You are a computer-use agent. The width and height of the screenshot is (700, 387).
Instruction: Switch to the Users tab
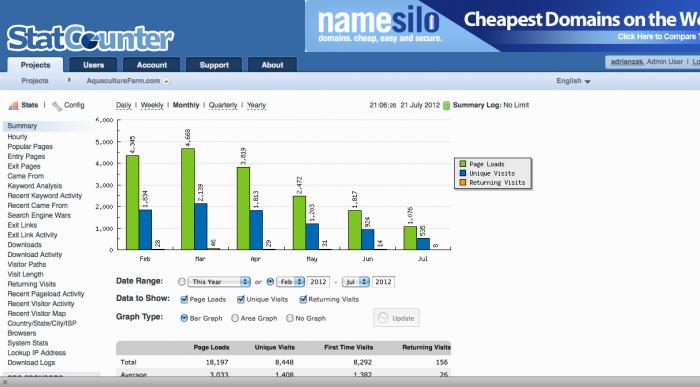point(93,65)
